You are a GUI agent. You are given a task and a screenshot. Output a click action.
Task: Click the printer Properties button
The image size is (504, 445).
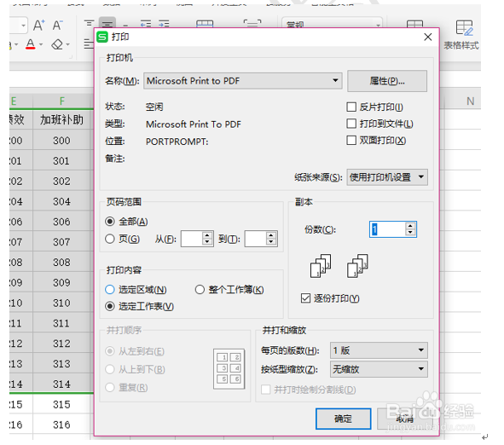pos(387,81)
